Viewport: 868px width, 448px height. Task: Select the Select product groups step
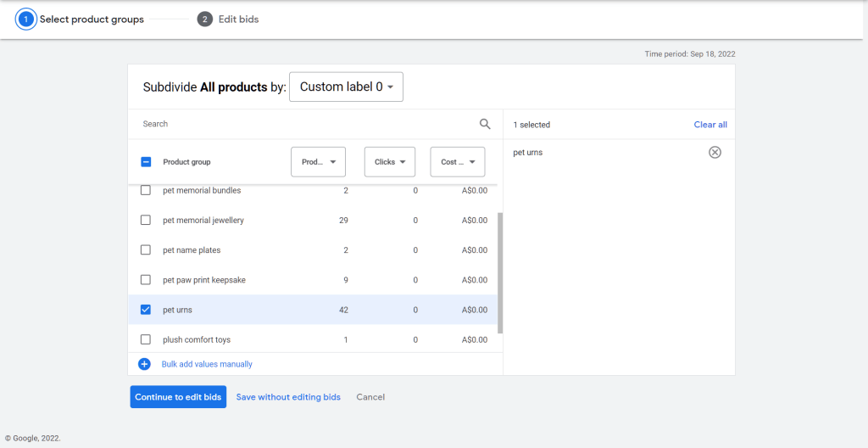tap(92, 19)
